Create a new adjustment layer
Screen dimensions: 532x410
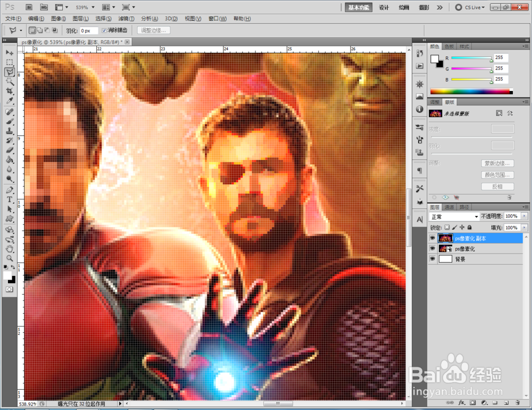pos(484,403)
